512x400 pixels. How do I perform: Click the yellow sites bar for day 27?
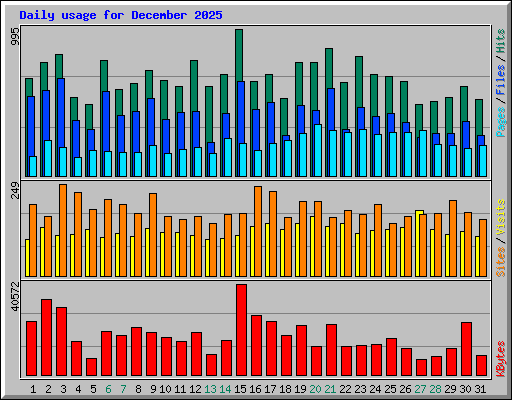click(x=418, y=243)
